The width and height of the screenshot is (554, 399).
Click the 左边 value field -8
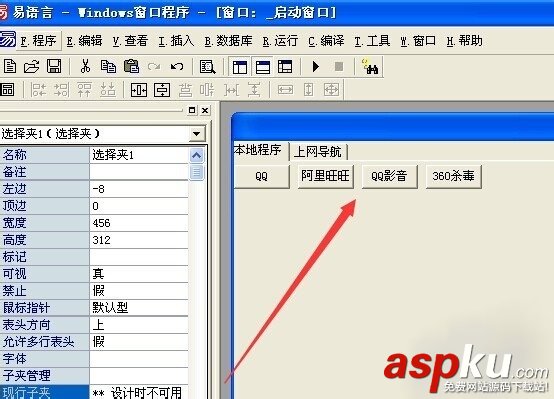[x=139, y=189]
